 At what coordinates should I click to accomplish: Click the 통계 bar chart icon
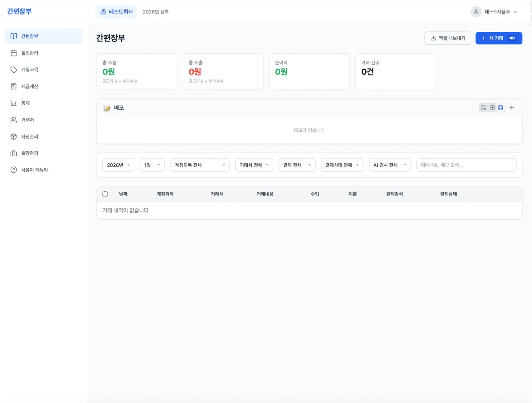tap(14, 103)
